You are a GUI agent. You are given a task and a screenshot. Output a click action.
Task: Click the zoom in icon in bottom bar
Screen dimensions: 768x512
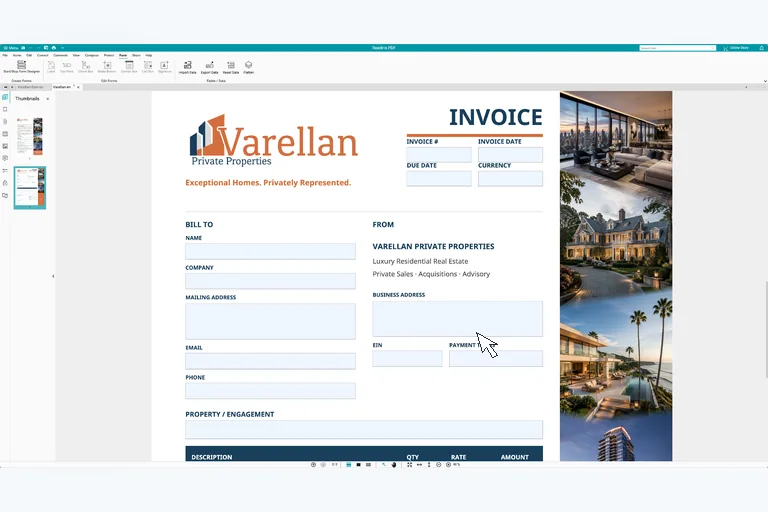click(448, 464)
